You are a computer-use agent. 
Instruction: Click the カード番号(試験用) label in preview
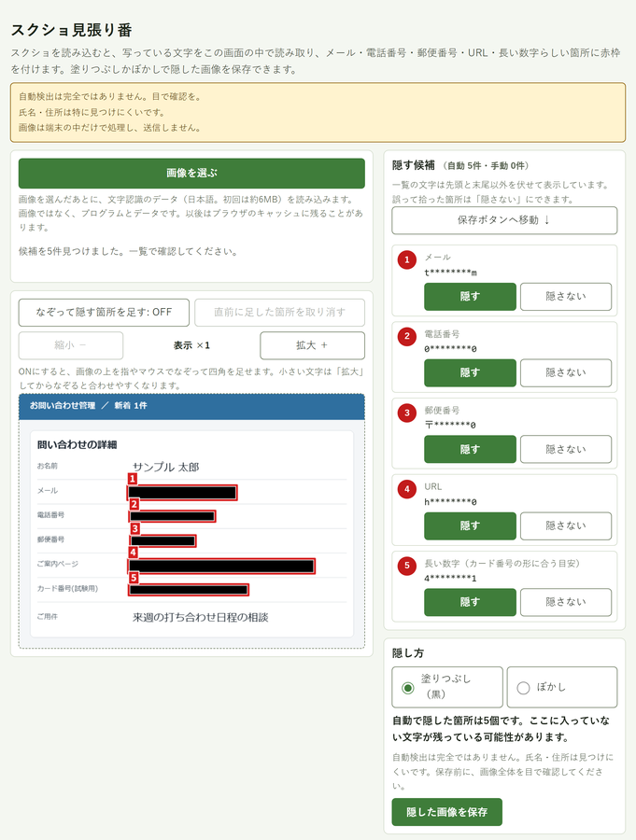[x=67, y=589]
